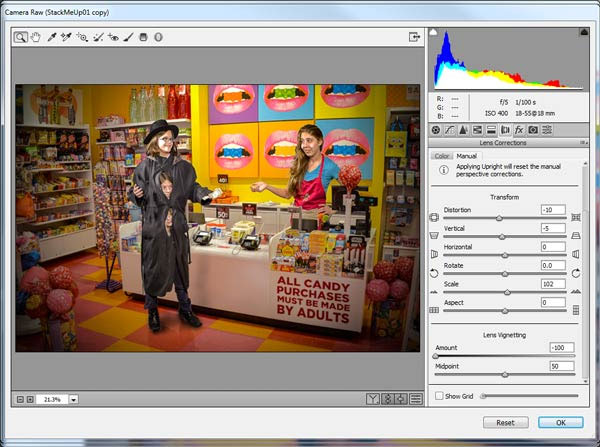
Task: Toggle shadow clipping warning in histogram
Action: pyautogui.click(x=433, y=33)
